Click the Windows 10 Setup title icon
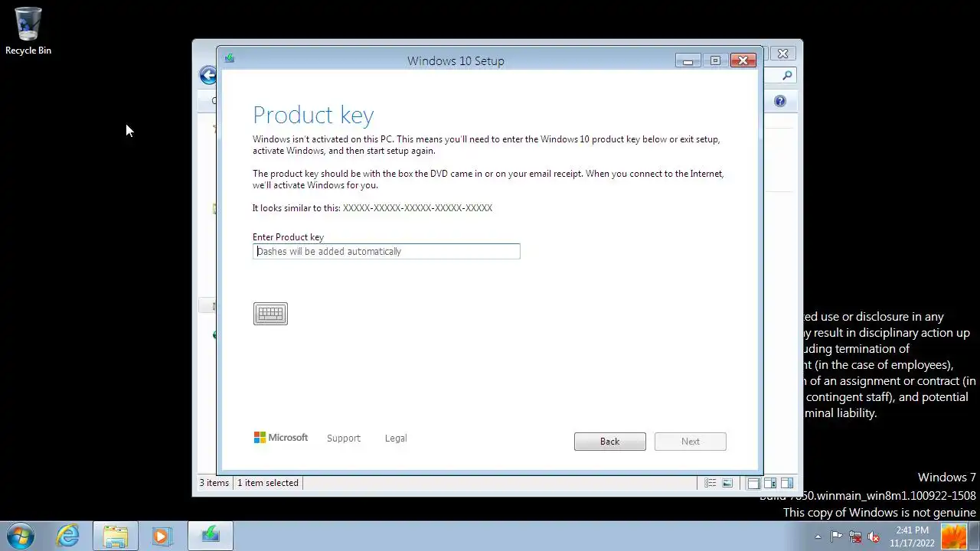The image size is (980, 551). pyautogui.click(x=230, y=59)
